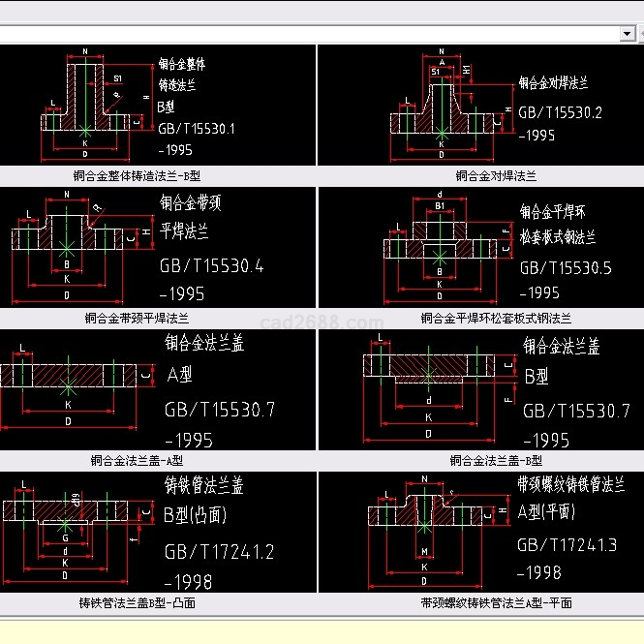The image size is (644, 644).
Task: Click the caption 铜合金平焊环松套板式钢法兰
Action: [x=496, y=318]
